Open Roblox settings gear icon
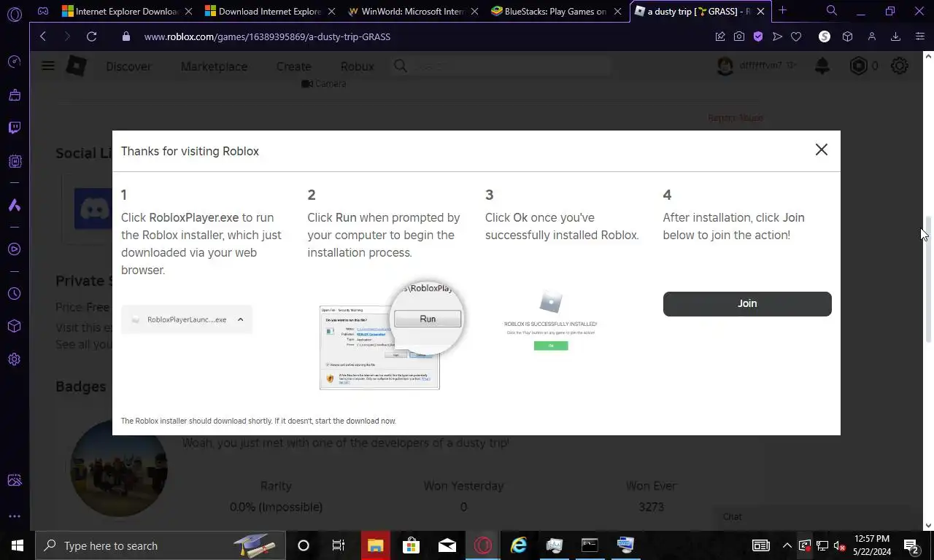Screen dimensions: 934x560 (900, 66)
